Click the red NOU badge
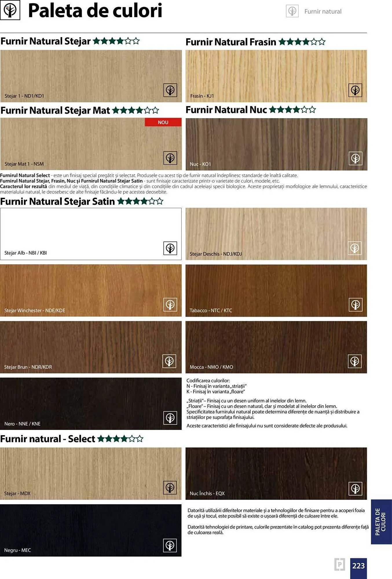The image size is (392, 579). click(x=163, y=122)
